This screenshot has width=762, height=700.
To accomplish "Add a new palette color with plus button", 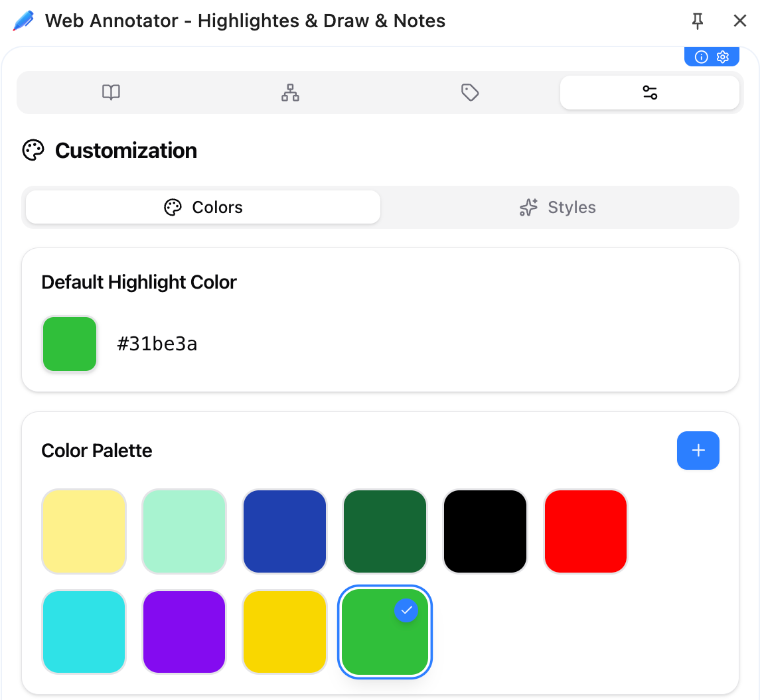I will tap(698, 451).
